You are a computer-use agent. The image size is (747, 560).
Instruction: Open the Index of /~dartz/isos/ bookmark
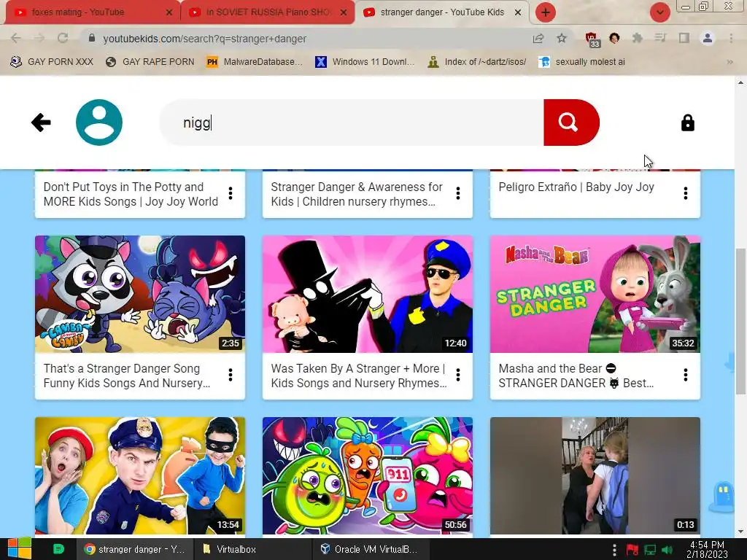click(x=477, y=62)
